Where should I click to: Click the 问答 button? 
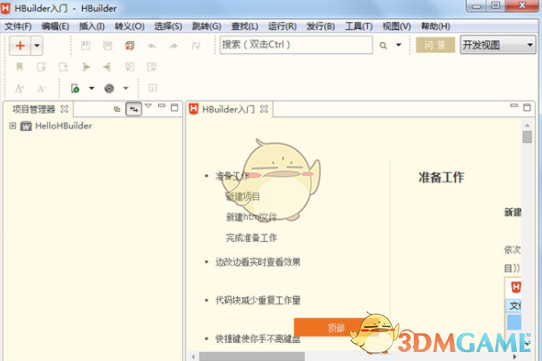point(435,45)
